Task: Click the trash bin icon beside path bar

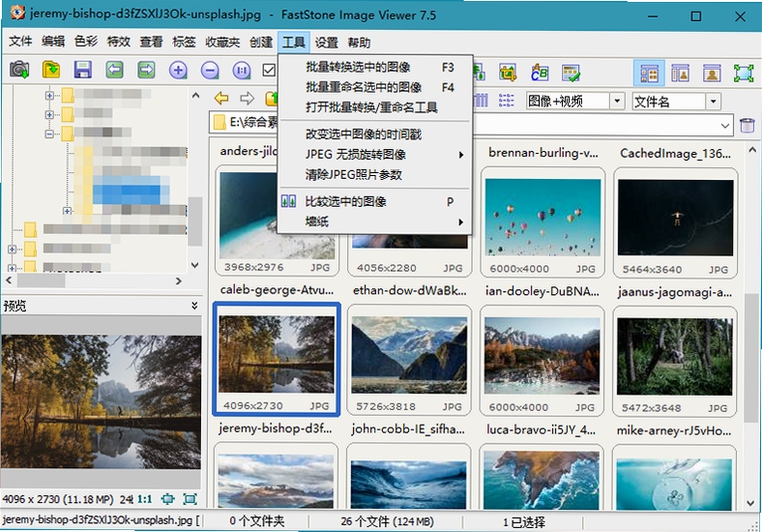Action: (747, 125)
